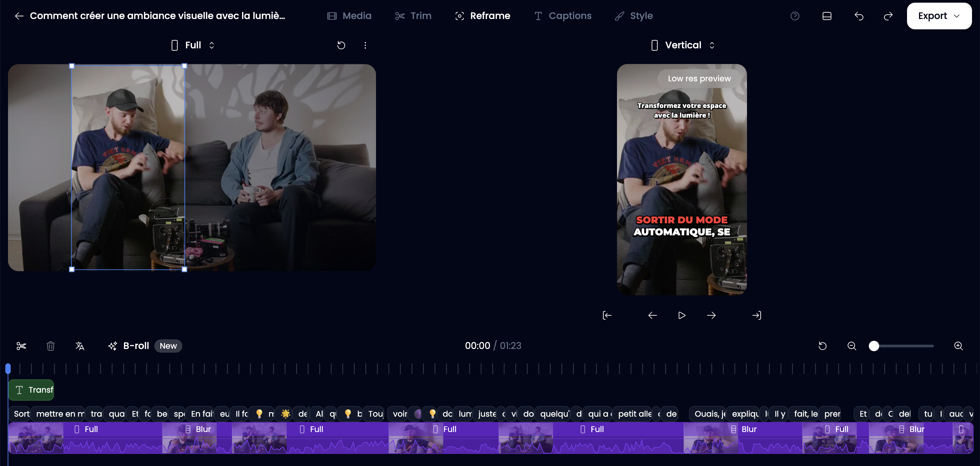
Task: Click the timeline zoom-in magnifier
Action: [x=958, y=346]
